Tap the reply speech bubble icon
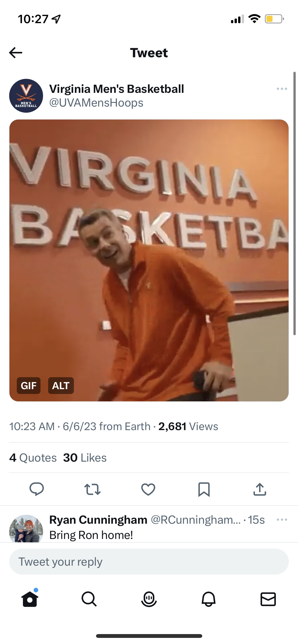This screenshot has height=644, width=298. (x=37, y=489)
